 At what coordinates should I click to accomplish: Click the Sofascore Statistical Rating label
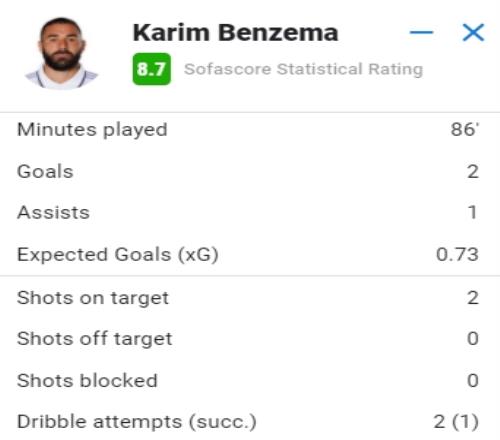(304, 69)
